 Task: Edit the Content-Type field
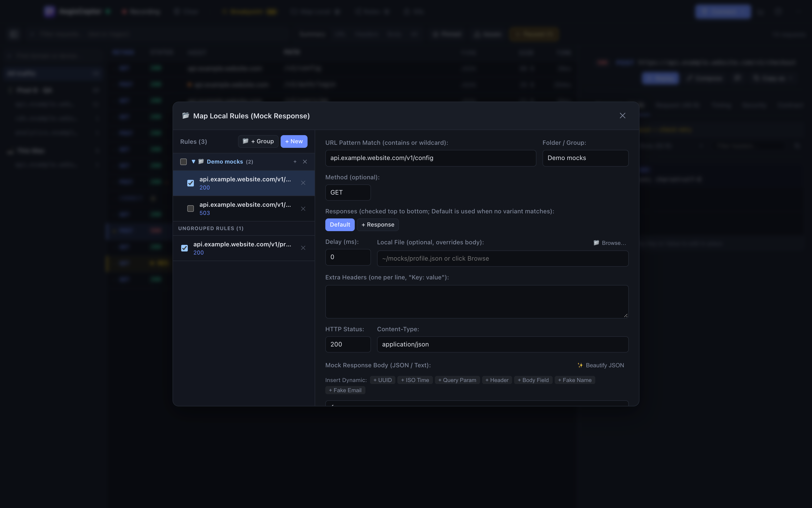point(503,344)
